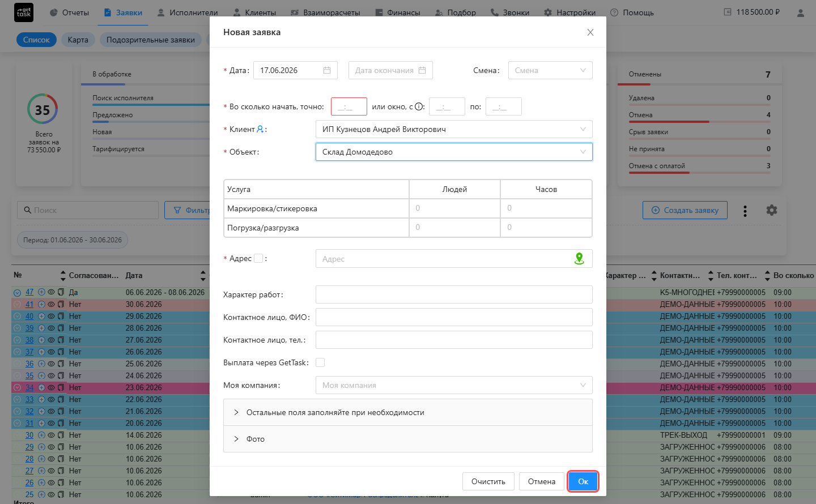816x504 pixels.
Task: Click the circular progress showing 35
Action: pos(42,109)
